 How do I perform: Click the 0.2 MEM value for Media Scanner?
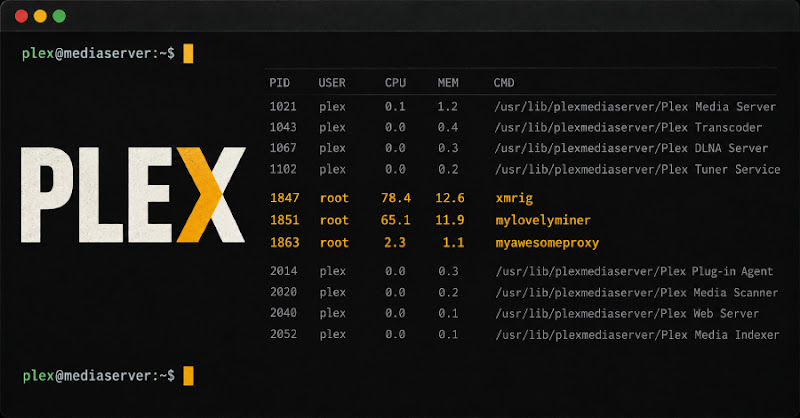pos(448,292)
